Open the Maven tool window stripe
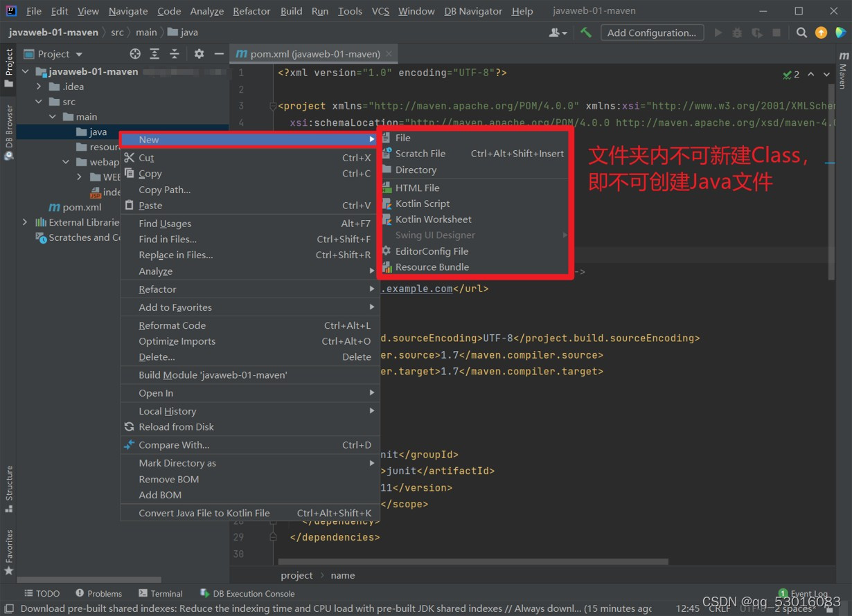The image size is (852, 616). point(842,71)
